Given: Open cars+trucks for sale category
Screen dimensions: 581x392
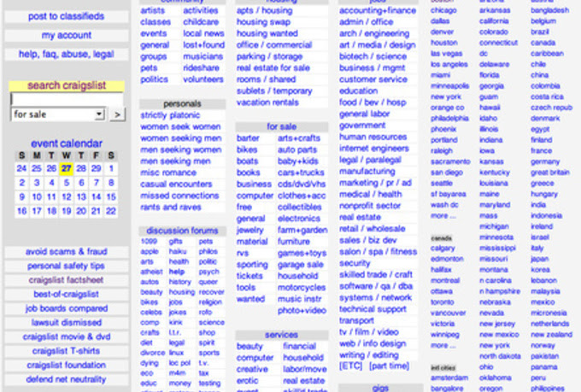Looking at the screenshot, I should coord(301,173).
